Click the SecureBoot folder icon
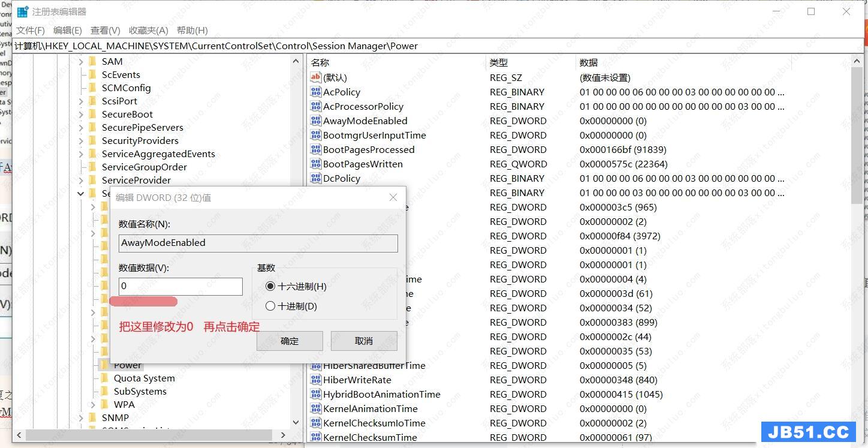The width and height of the screenshot is (868, 448). point(92,114)
